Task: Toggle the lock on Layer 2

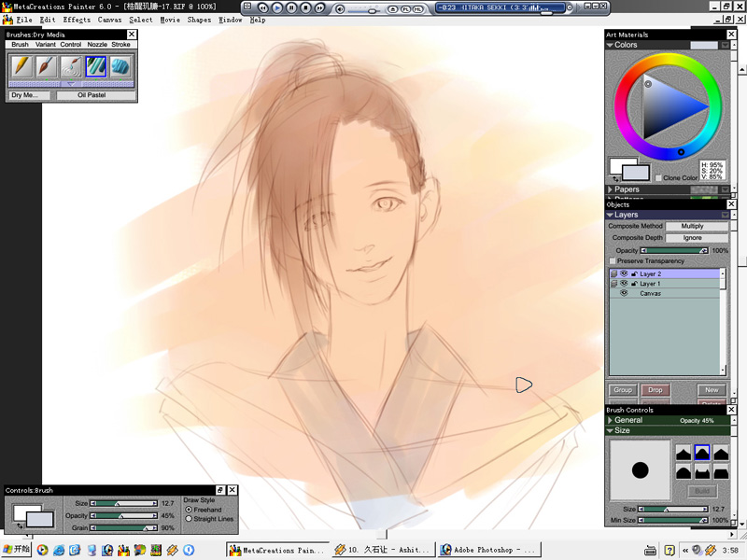Action: pyautogui.click(x=634, y=273)
